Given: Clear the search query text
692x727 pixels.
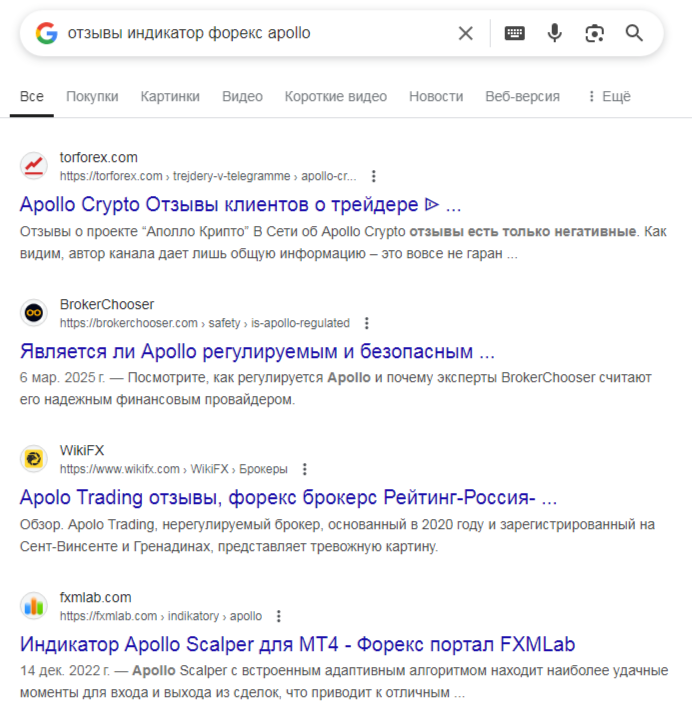Looking at the screenshot, I should tap(465, 33).
